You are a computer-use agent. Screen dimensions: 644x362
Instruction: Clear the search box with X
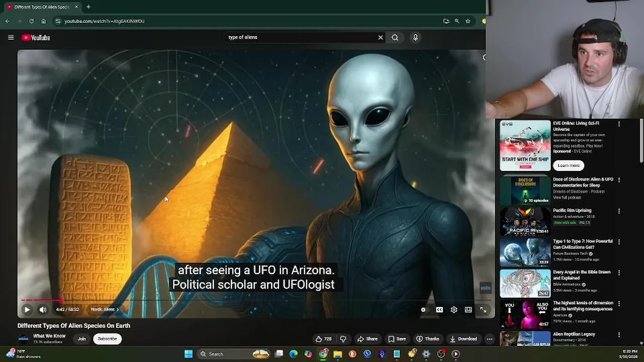click(x=380, y=37)
